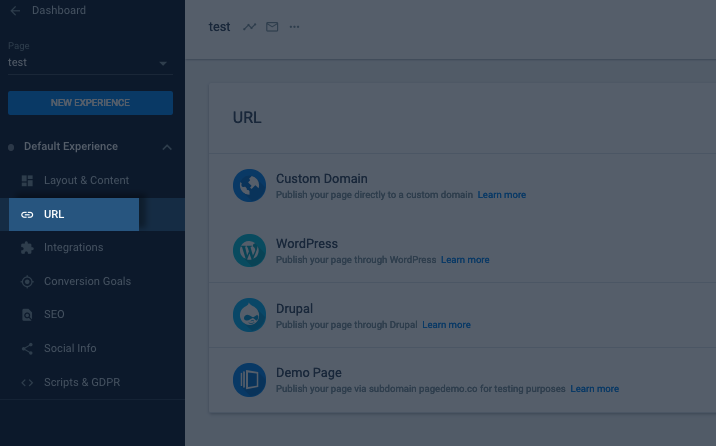Click the Scripts & GDPR code icon
Screen dimensions: 716x446
(27, 383)
